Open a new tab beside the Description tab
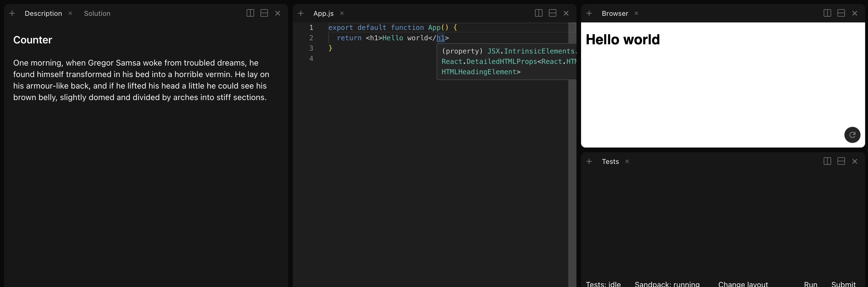The image size is (868, 287). 12,13
